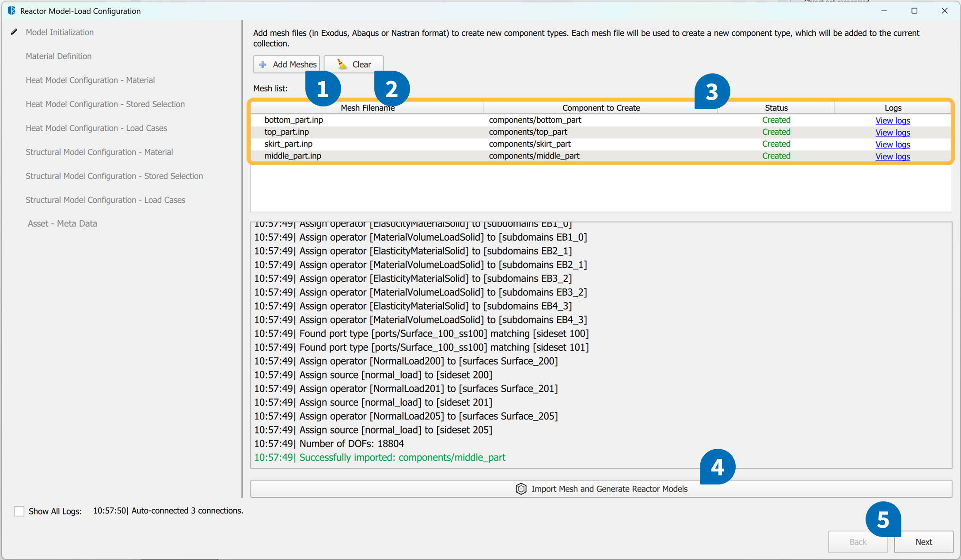Click the Reactor app logo in title bar

(x=11, y=11)
